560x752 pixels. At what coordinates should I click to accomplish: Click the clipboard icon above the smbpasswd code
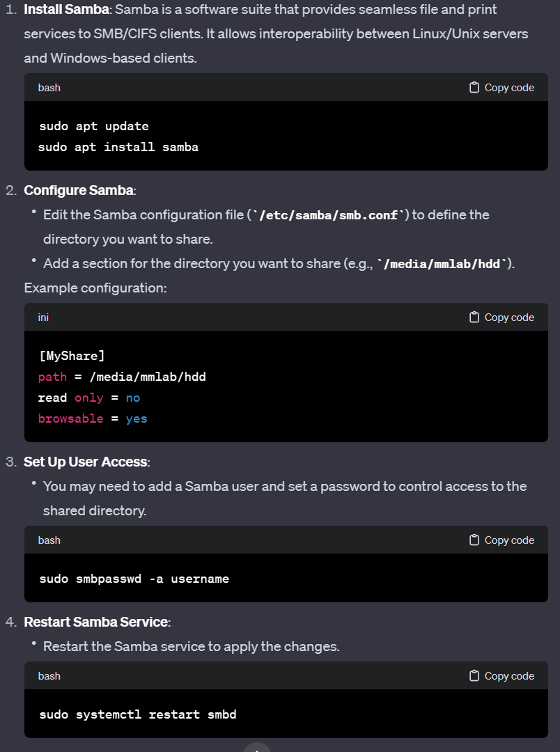(474, 540)
